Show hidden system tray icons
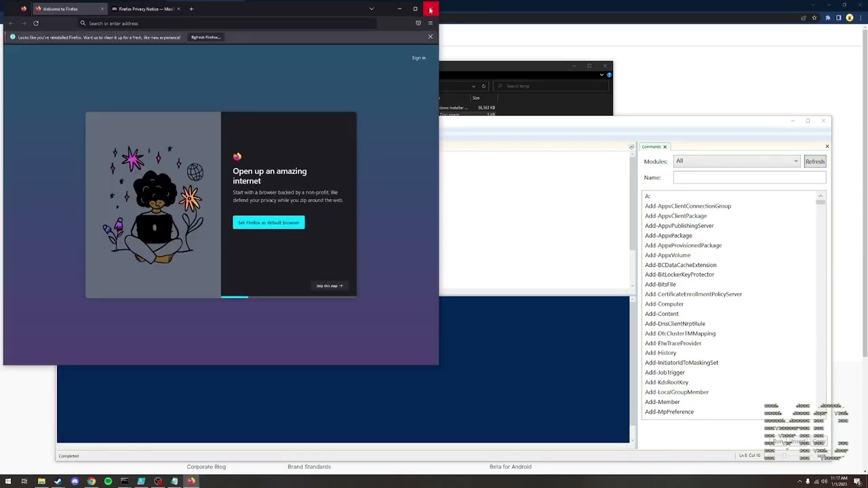Image resolution: width=868 pixels, height=488 pixels. point(799,481)
